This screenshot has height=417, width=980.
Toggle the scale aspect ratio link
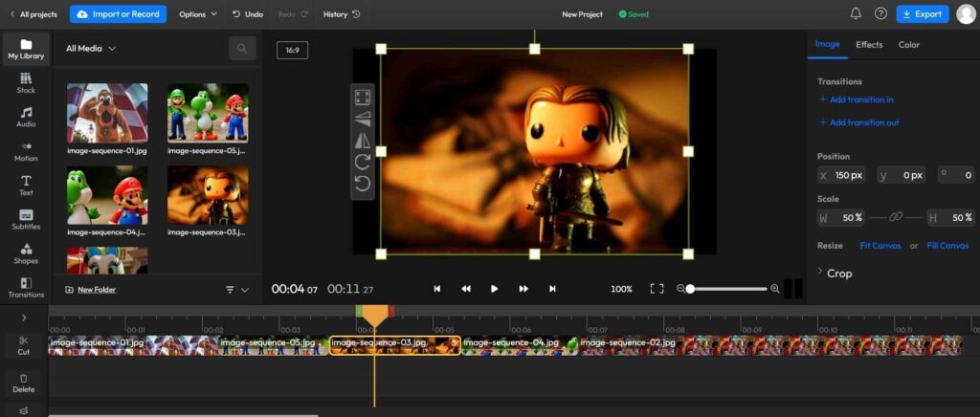coord(896,217)
